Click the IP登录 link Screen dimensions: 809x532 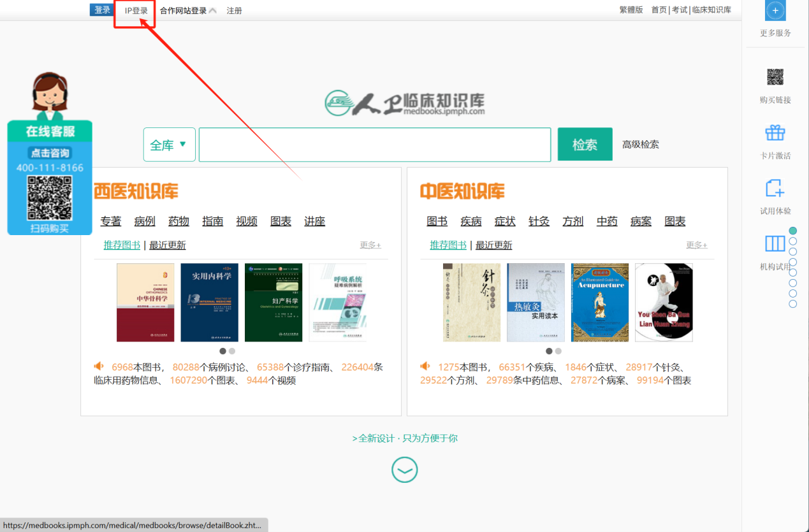(x=136, y=11)
